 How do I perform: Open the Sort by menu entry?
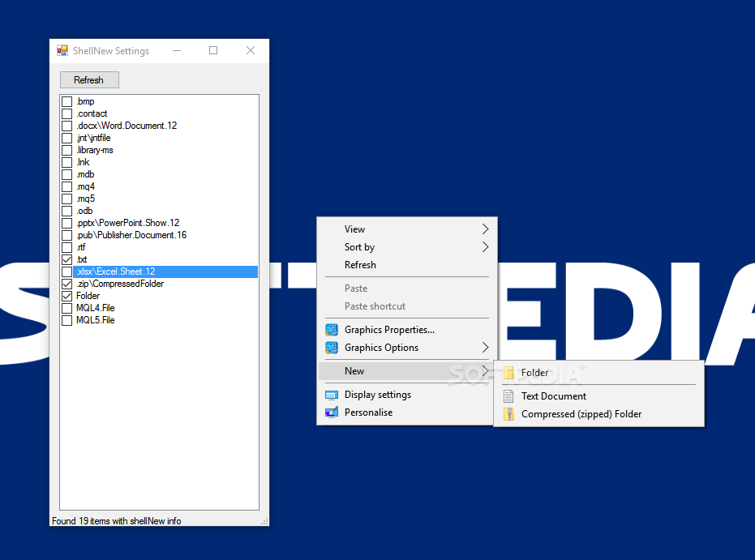pyautogui.click(x=407, y=247)
